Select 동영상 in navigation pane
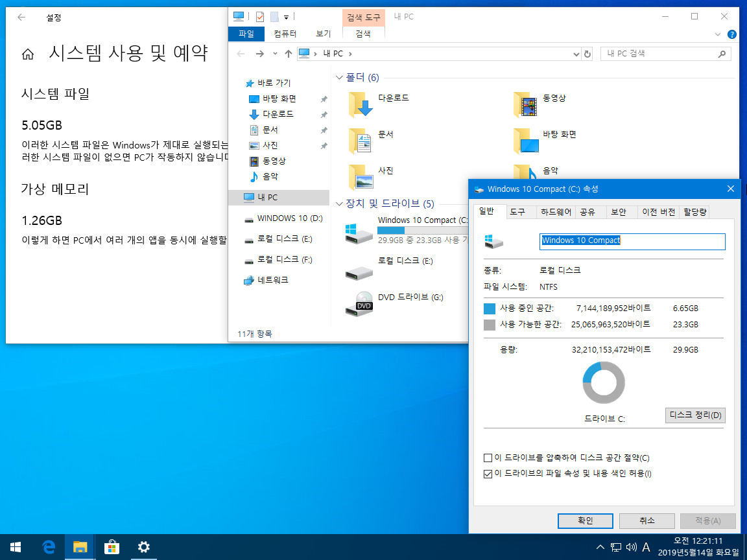 click(x=274, y=161)
